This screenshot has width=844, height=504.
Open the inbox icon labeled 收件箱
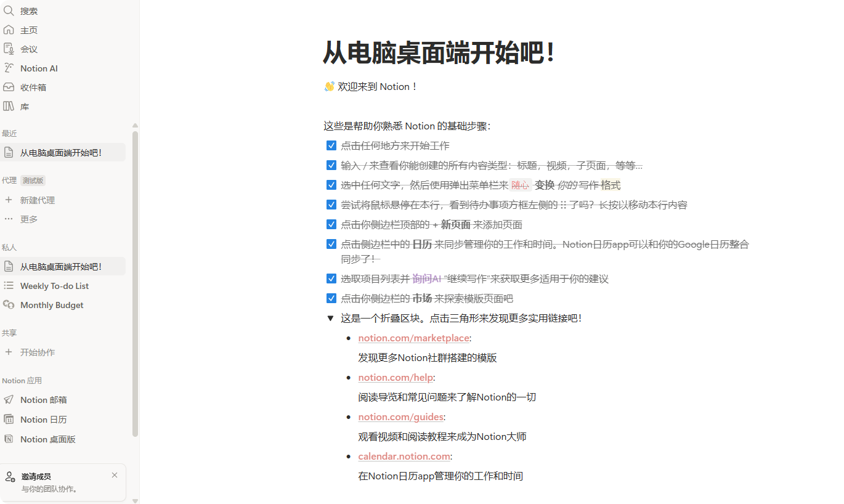(9, 87)
